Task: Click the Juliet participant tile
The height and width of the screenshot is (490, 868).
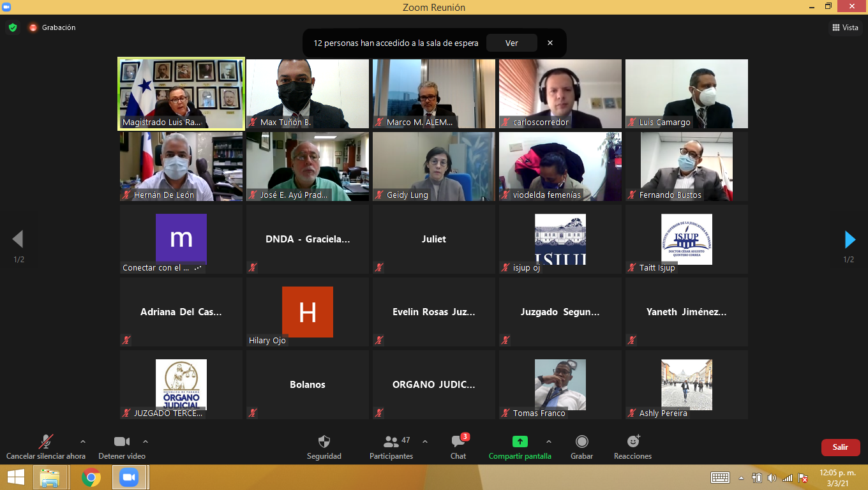Action: (x=434, y=239)
